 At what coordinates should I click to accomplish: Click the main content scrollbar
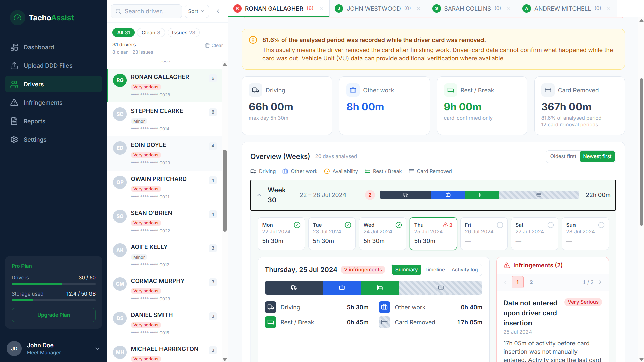641,151
